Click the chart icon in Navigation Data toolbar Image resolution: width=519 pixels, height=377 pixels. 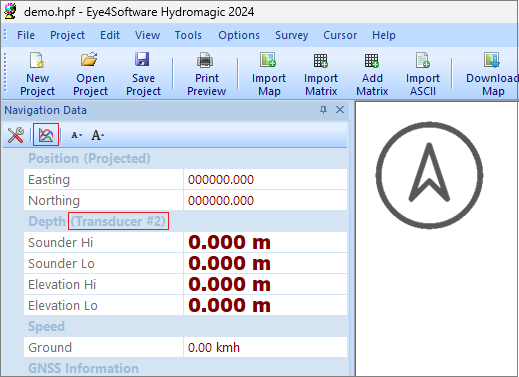[46, 134]
